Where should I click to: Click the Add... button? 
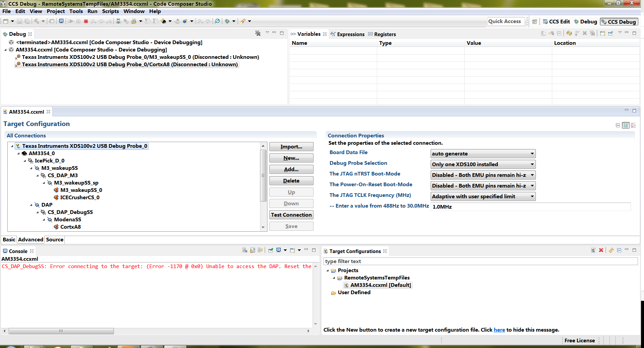coord(291,169)
